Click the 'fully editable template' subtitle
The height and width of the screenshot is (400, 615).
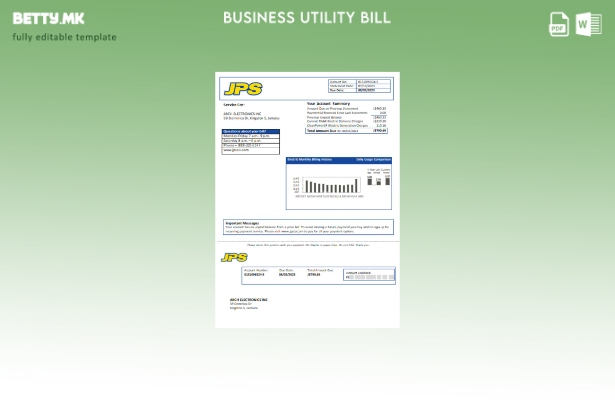tap(65, 37)
